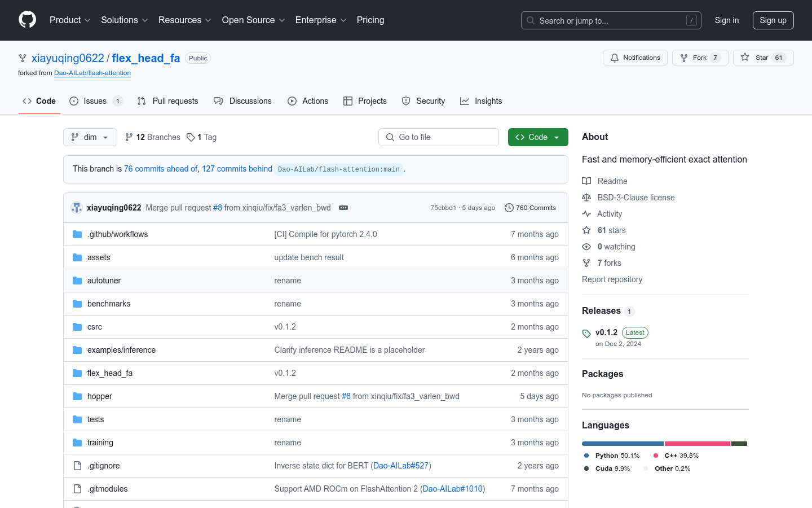Image resolution: width=812 pixels, height=508 pixels.
Task: Click the .gitignore file icon
Action: point(77,466)
